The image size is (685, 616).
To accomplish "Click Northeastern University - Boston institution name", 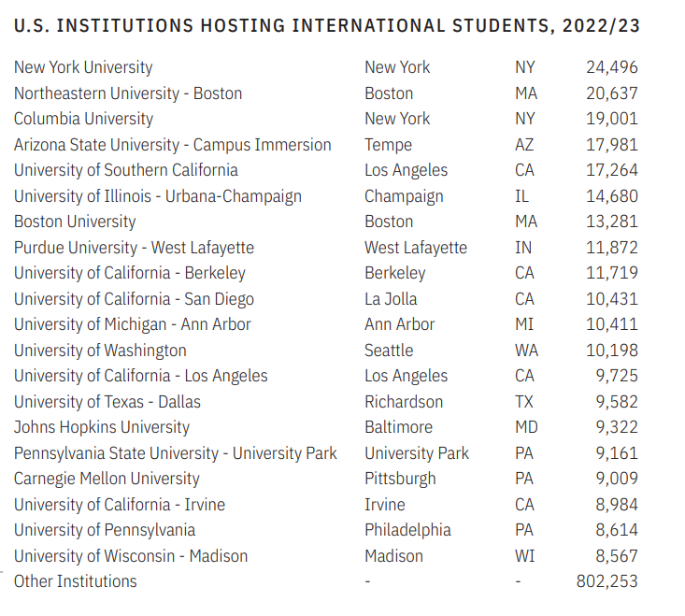I will tap(128, 93).
